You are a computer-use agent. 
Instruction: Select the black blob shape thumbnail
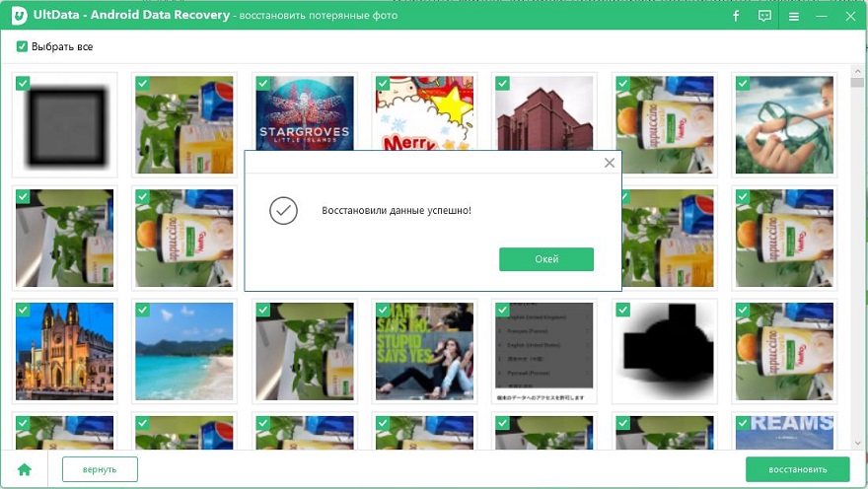pos(664,351)
